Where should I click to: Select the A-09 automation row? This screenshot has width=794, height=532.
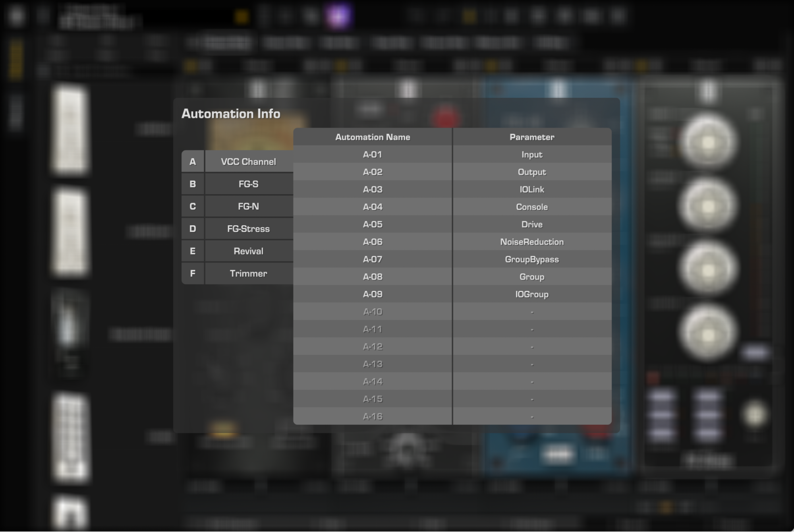pyautogui.click(x=452, y=294)
